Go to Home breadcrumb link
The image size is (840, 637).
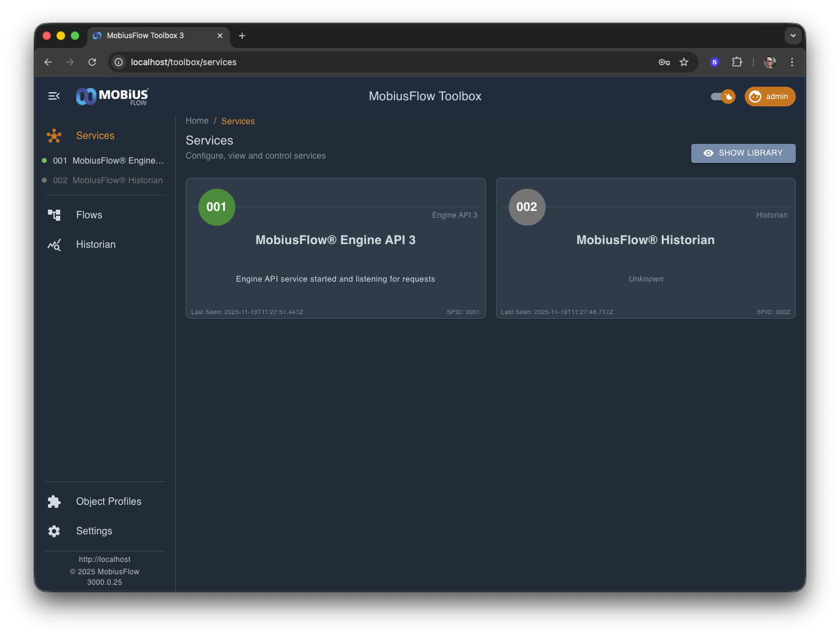197,121
